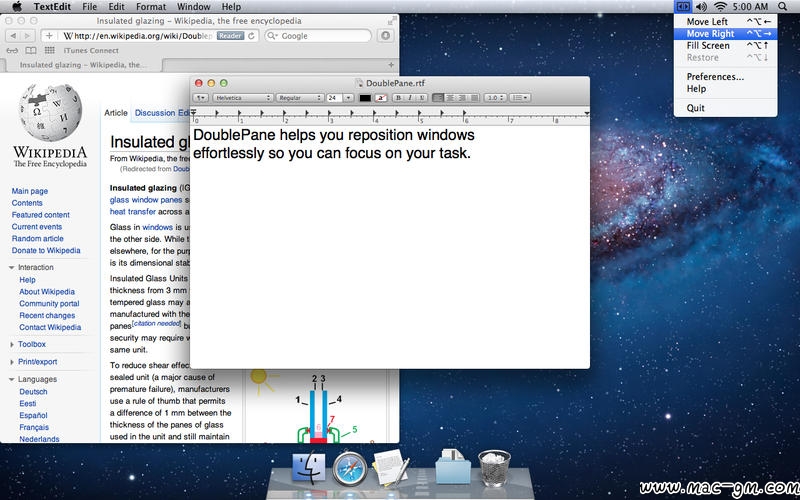Click the Safari add bookmark plus button

click(x=49, y=36)
